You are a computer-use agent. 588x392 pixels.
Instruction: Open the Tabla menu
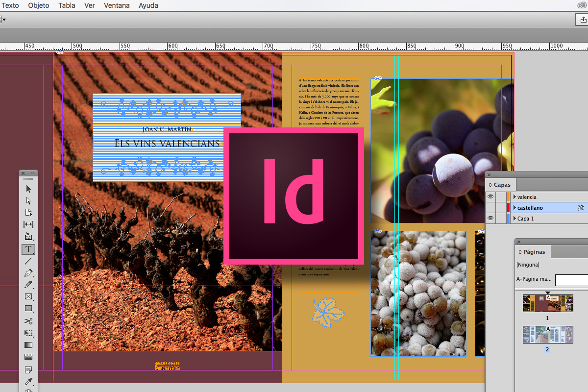click(67, 5)
